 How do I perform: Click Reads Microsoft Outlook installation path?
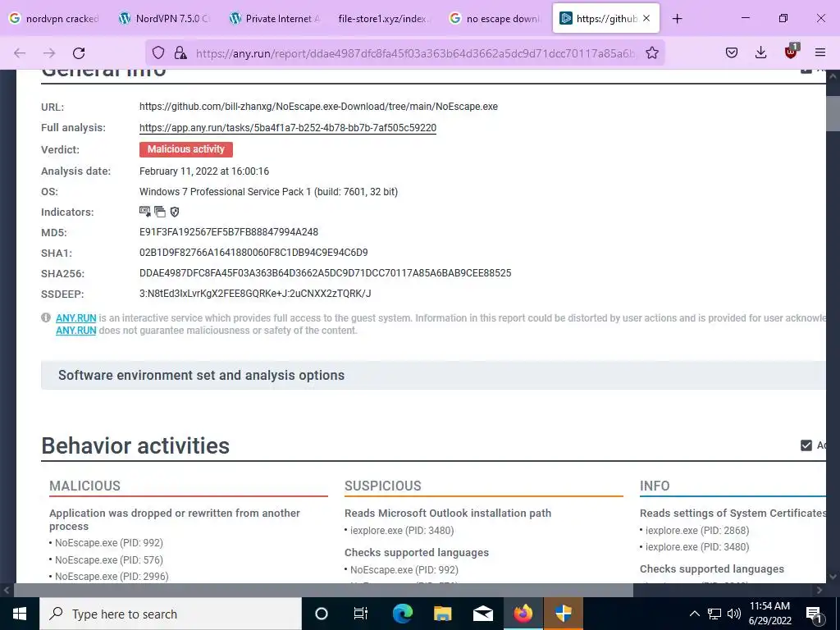448,513
